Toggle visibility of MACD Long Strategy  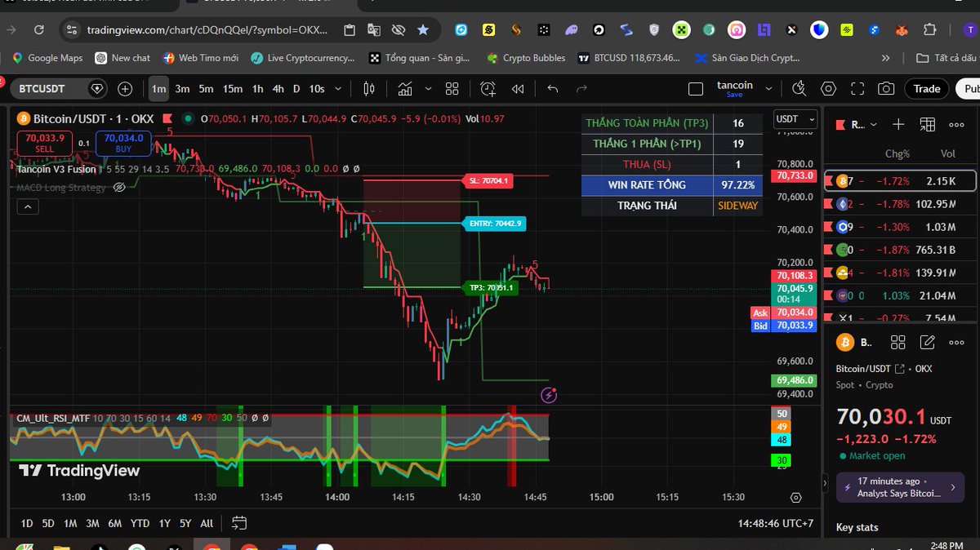pyautogui.click(x=119, y=188)
